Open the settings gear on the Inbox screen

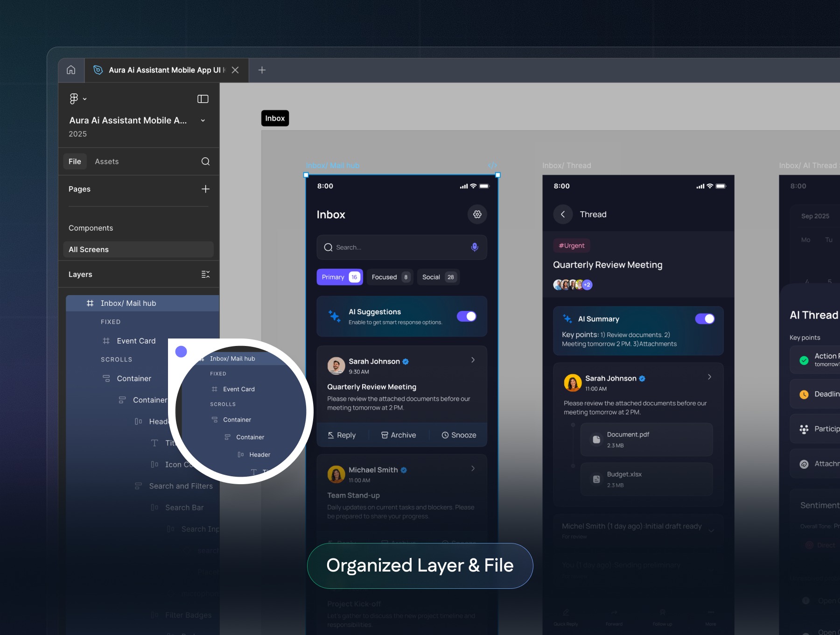(x=476, y=214)
